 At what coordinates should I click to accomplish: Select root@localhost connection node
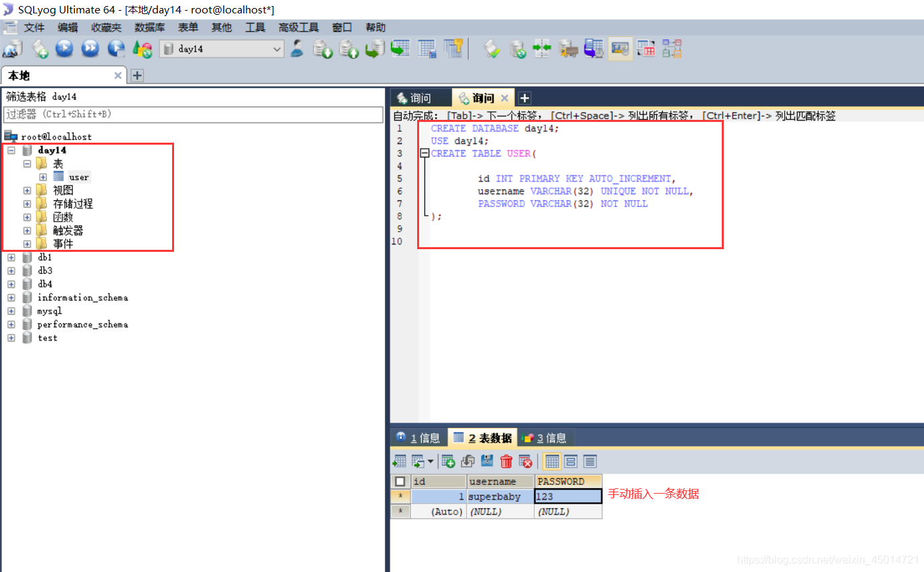[x=56, y=137]
